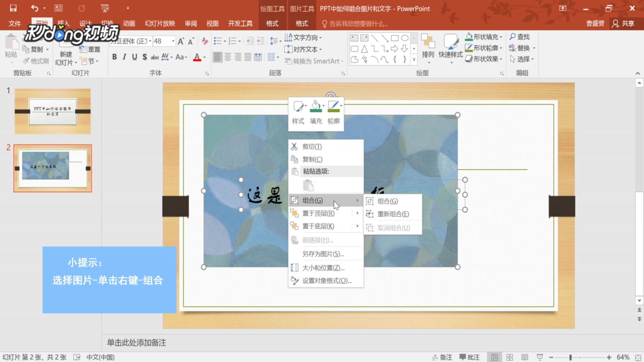Image resolution: width=644 pixels, height=362 pixels.
Task: Toggle Underline formatting
Action: 135,57
